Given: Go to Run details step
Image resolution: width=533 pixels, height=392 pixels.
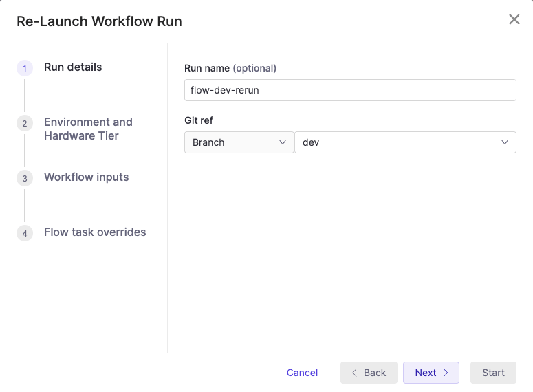Looking at the screenshot, I should pos(73,67).
